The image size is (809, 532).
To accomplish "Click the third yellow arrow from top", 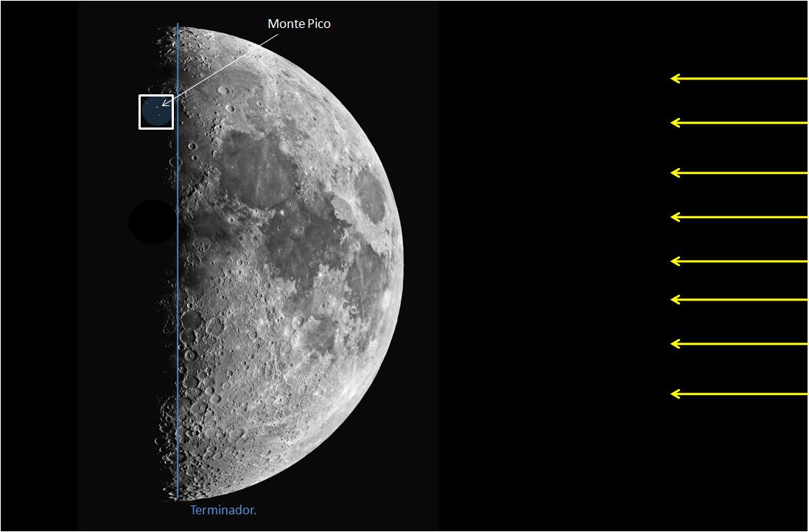I will (738, 173).
